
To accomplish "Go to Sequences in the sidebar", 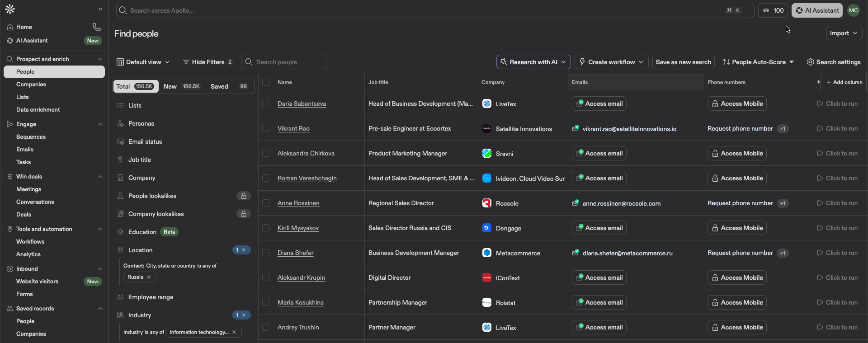I will click(x=31, y=137).
